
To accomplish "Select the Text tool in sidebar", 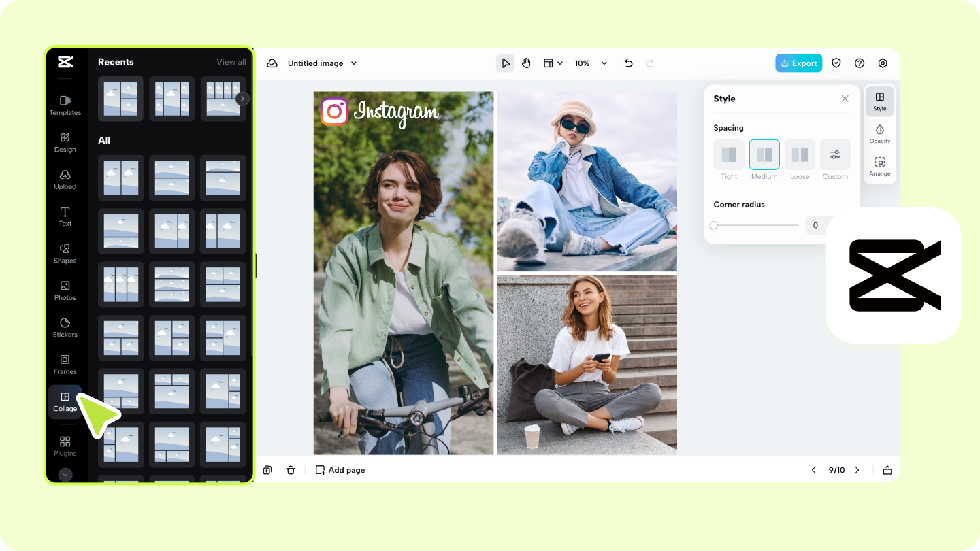I will [x=65, y=216].
